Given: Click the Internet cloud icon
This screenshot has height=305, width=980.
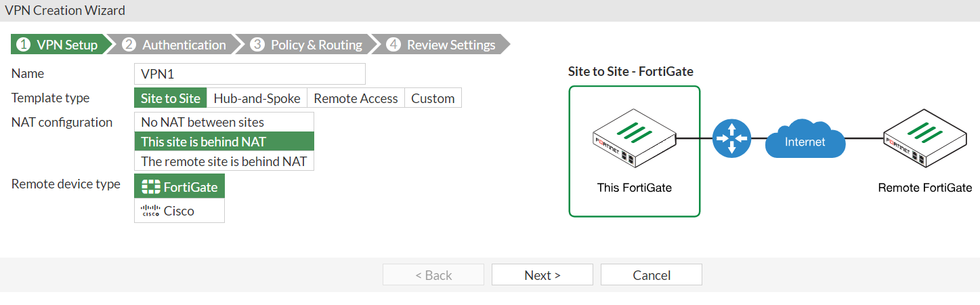Looking at the screenshot, I should coord(805,142).
